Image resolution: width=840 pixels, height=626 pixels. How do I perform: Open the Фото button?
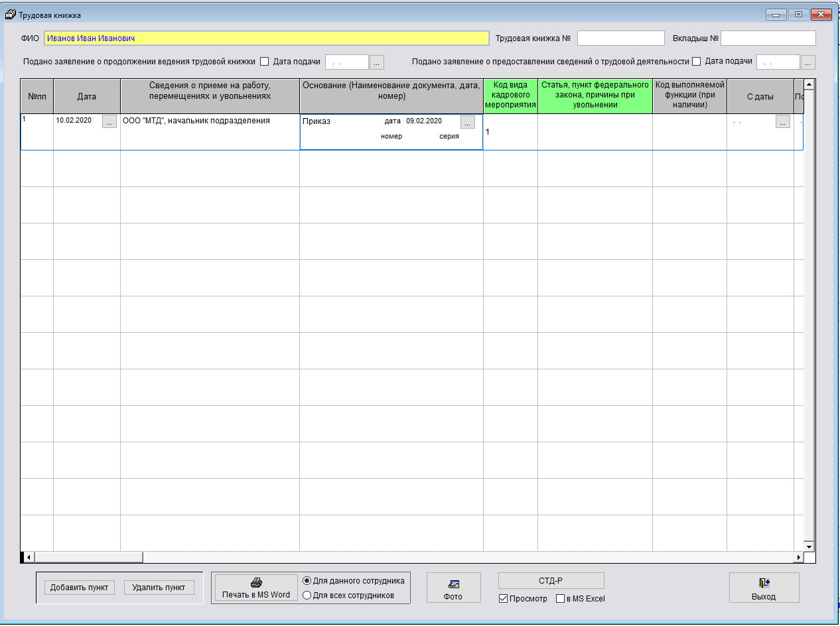tap(453, 588)
